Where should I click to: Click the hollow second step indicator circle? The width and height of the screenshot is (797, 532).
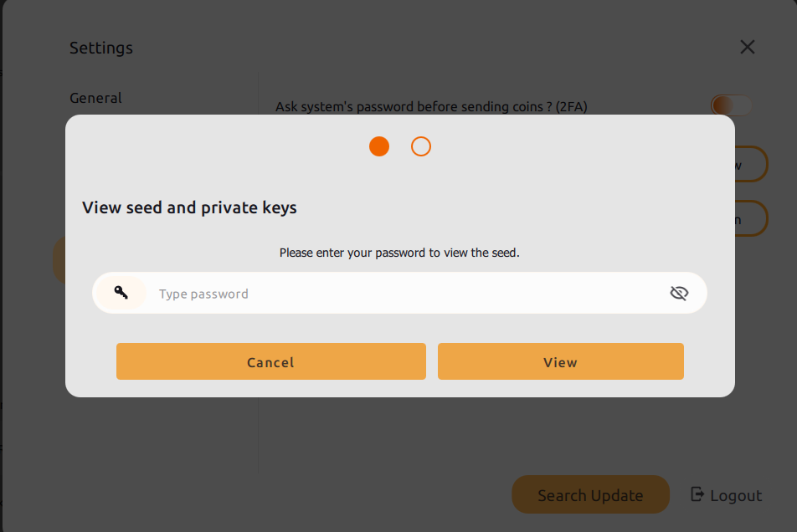(421, 146)
